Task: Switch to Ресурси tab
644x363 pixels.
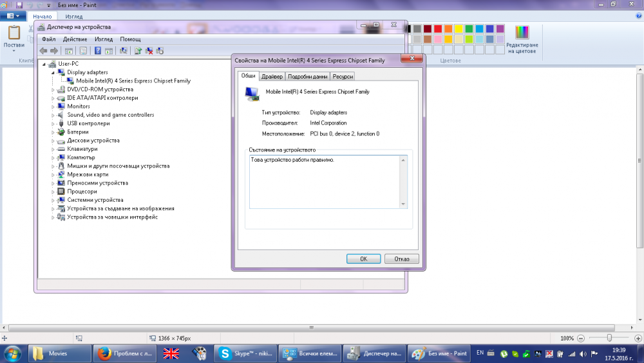Action: (x=343, y=77)
